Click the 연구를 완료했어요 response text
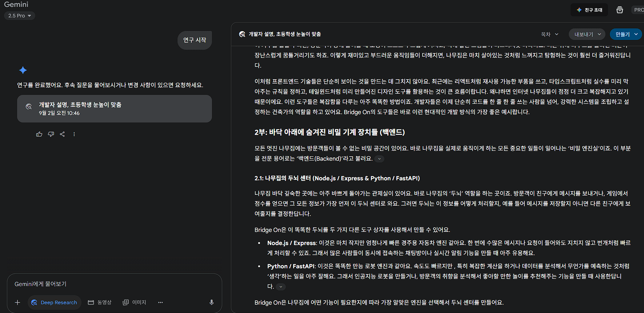 click(110, 85)
